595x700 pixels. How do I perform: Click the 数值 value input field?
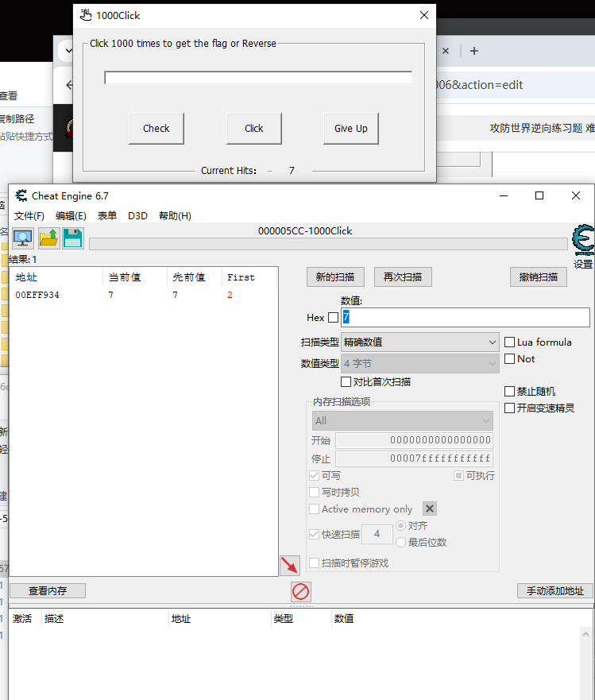click(x=466, y=317)
